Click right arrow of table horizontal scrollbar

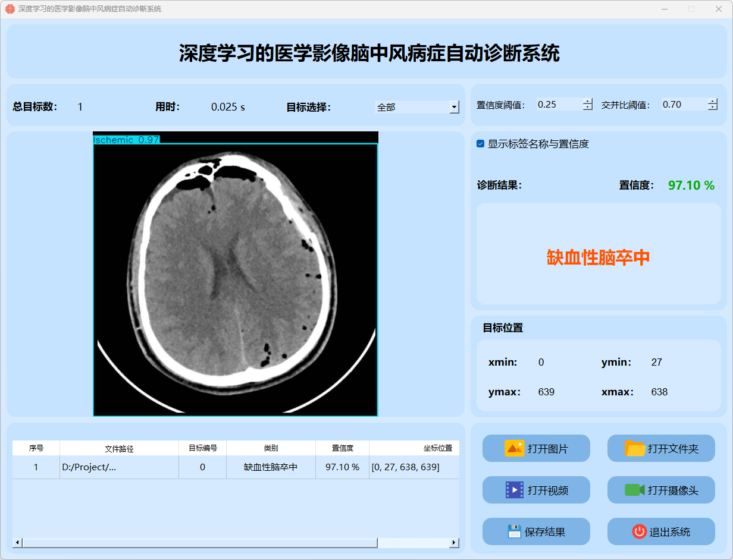(x=454, y=543)
